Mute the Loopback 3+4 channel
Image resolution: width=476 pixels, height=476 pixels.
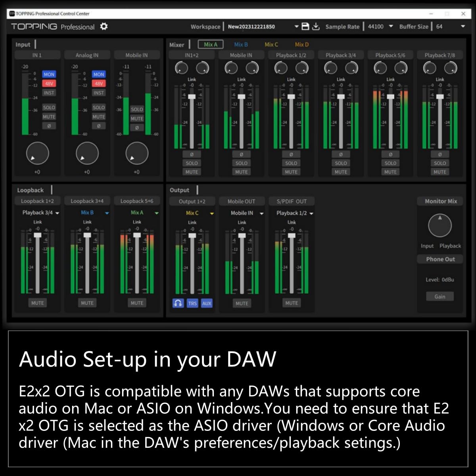[87, 303]
